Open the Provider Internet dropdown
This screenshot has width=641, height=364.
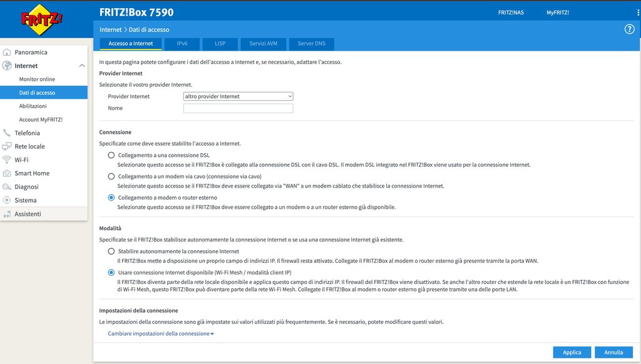pos(238,96)
